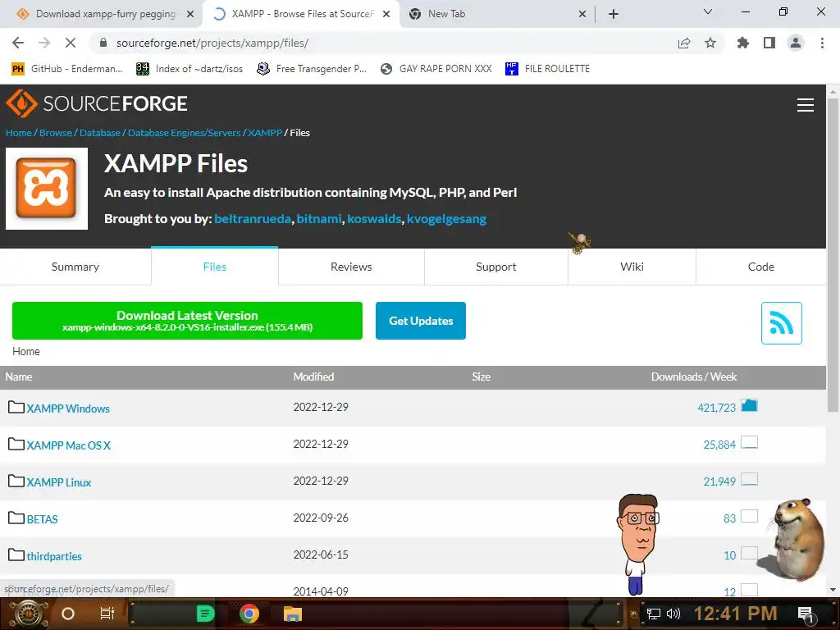Click the taskbar clock showing 12:41 PM
The height and width of the screenshot is (630, 840).
(x=735, y=614)
